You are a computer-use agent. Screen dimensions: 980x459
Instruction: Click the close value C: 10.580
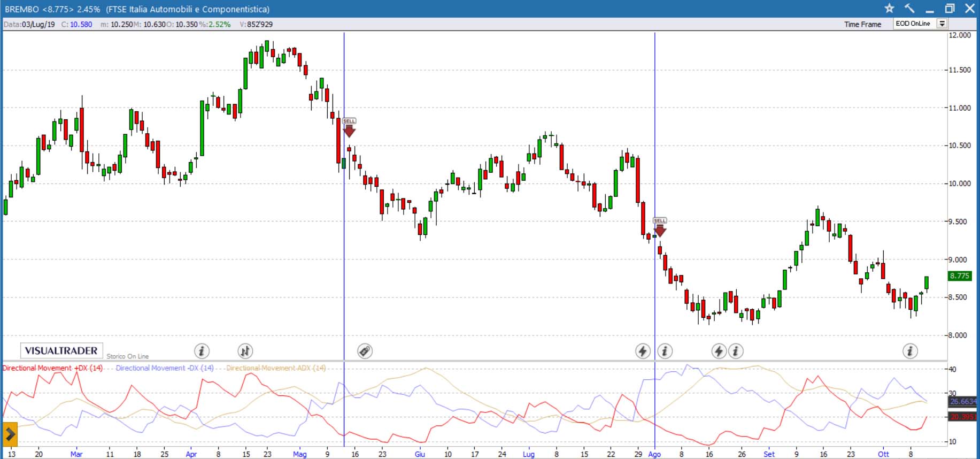[x=76, y=24]
